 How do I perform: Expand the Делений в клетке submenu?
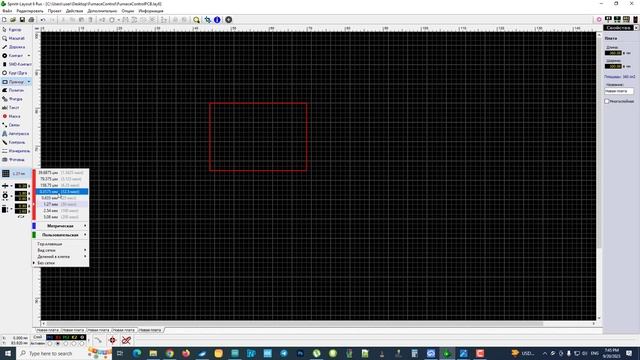[60, 257]
